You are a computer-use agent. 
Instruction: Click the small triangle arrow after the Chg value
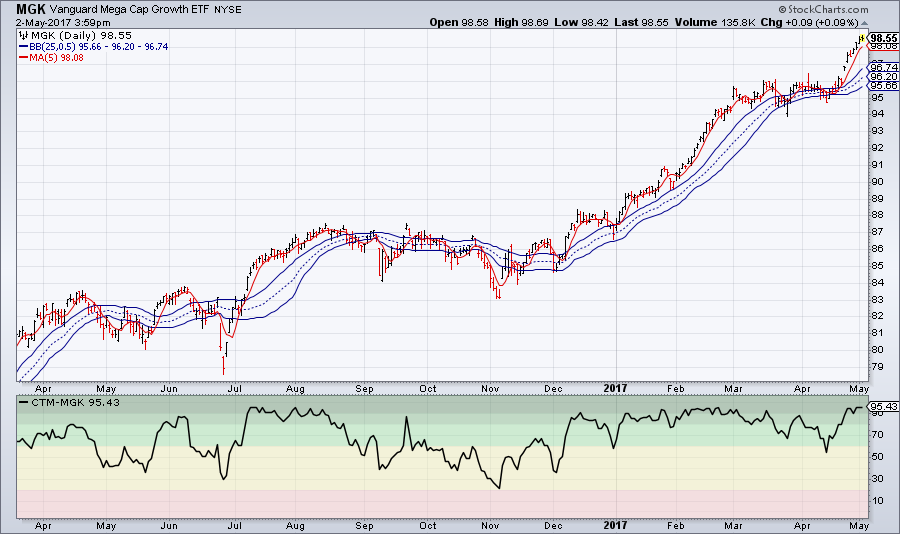tap(864, 23)
